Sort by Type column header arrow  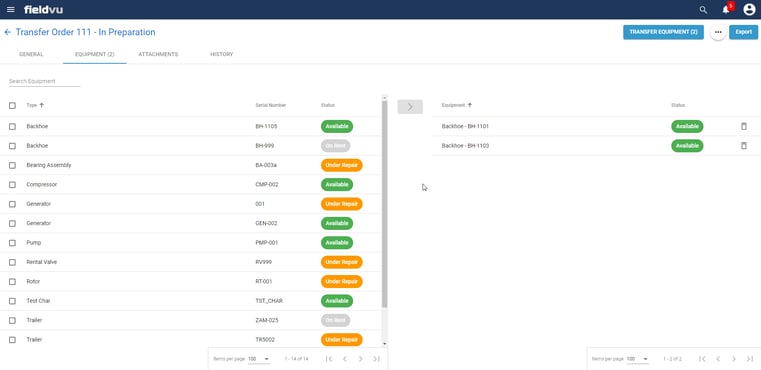point(42,105)
